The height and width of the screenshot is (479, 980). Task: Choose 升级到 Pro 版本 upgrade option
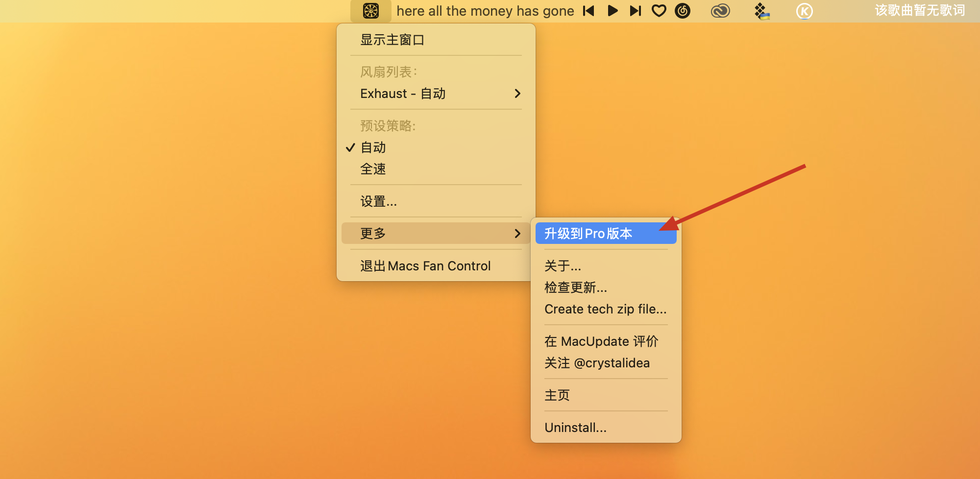click(x=588, y=234)
